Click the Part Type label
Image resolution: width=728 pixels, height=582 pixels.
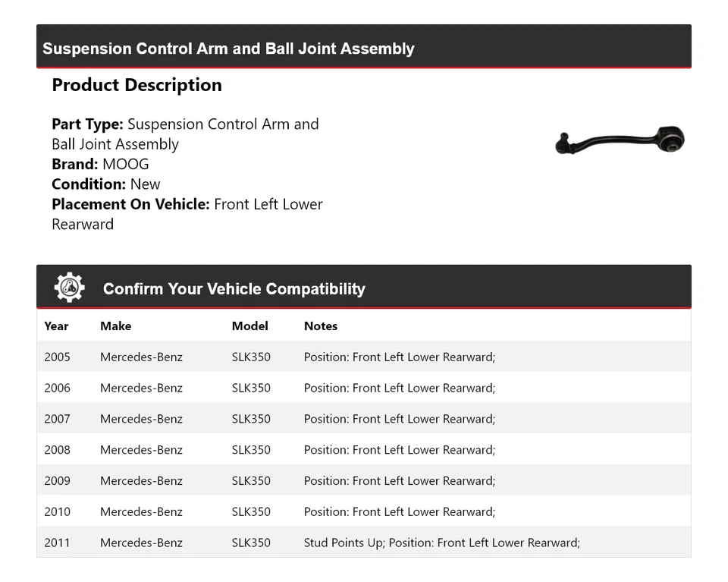pyautogui.click(x=87, y=124)
